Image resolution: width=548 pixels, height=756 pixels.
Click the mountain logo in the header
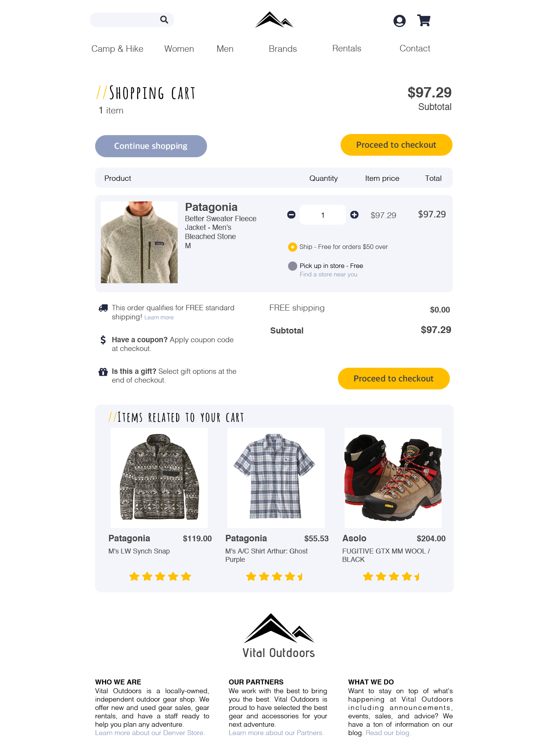(x=274, y=20)
